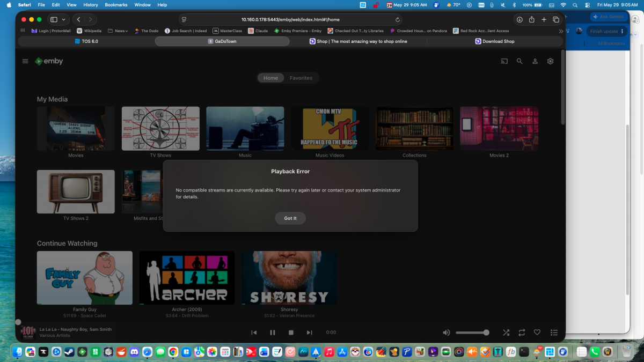Screen dimensions: 644x362
Task: Switch to the GaDoTown tab
Action: tap(222, 41)
